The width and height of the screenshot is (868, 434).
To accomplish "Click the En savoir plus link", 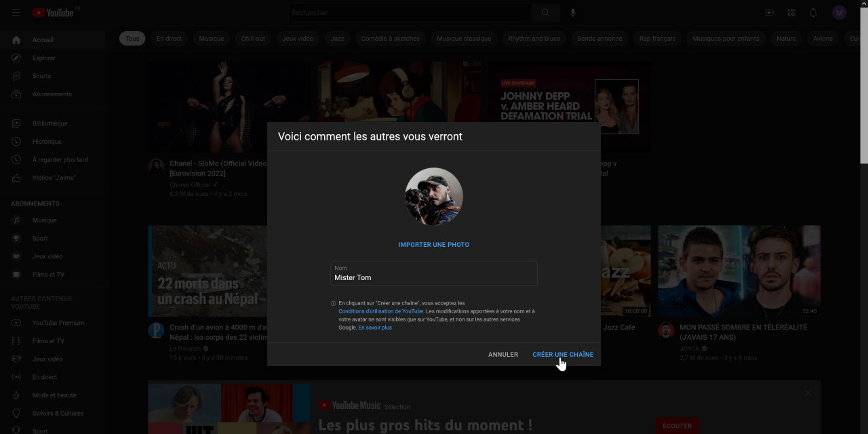I will [375, 328].
